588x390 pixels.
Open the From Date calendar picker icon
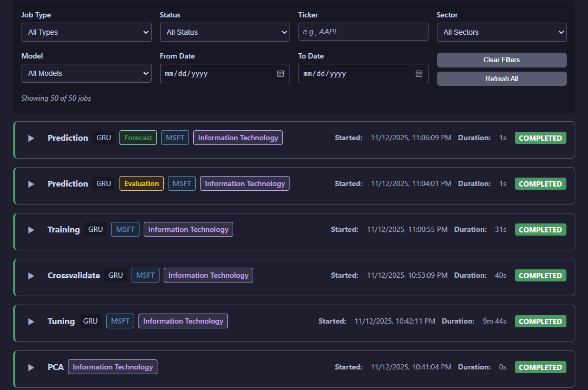(281, 74)
